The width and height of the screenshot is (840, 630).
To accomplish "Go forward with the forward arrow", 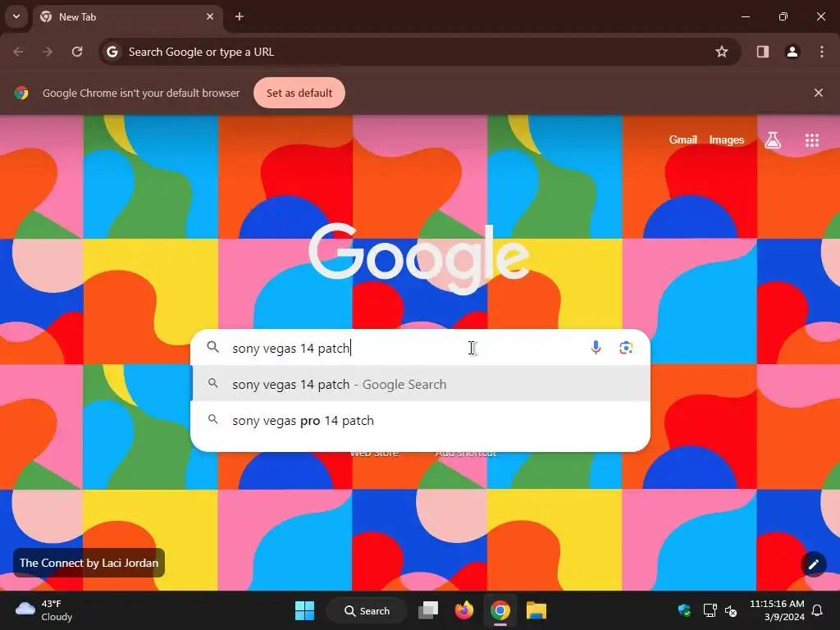I will [x=48, y=52].
